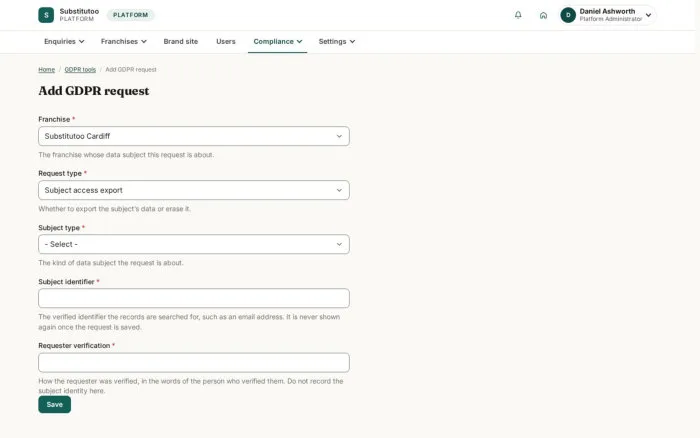The width and height of the screenshot is (700, 438).
Task: Click the Subject type label
Action: point(59,228)
